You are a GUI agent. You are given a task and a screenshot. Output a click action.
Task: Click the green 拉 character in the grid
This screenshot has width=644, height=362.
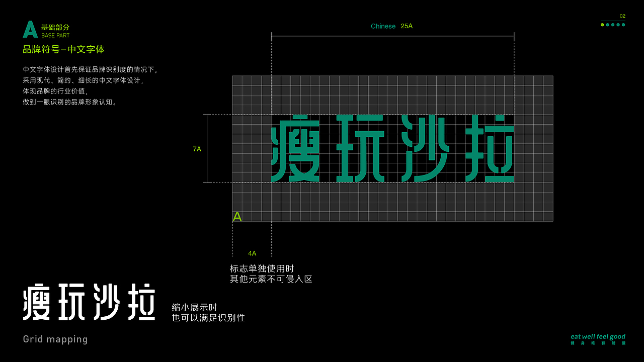[x=490, y=148]
